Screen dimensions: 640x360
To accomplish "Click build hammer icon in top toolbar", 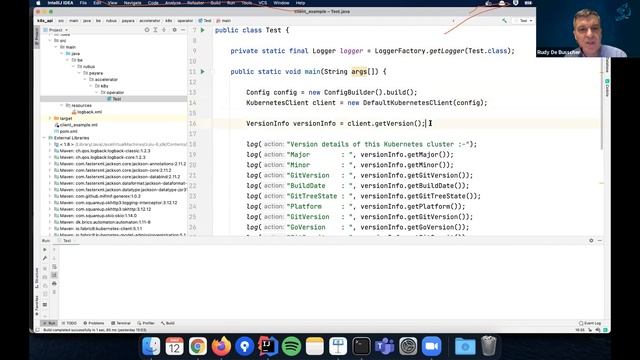I will click(x=504, y=20).
